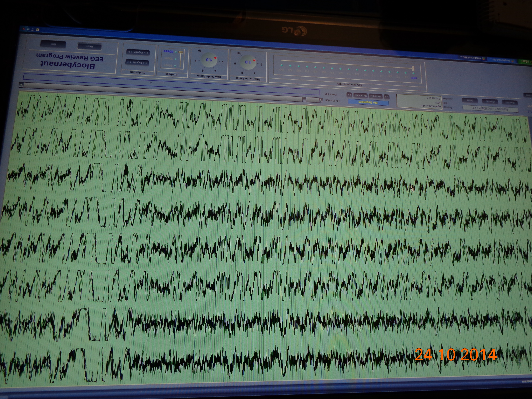The image size is (532, 399).
Task: Click the Marker Clear button
Action: tap(360, 96)
